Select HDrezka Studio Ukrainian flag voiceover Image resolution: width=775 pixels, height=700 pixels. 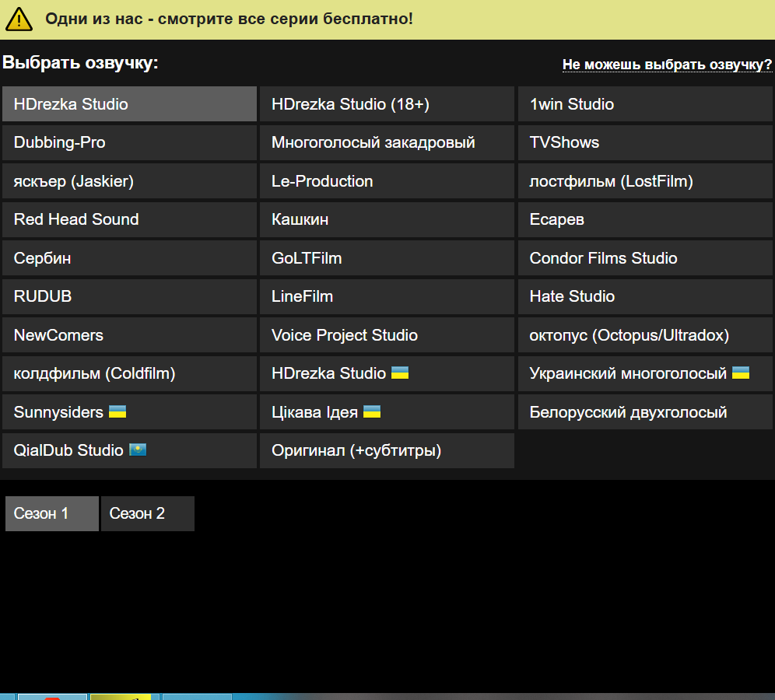click(x=387, y=373)
